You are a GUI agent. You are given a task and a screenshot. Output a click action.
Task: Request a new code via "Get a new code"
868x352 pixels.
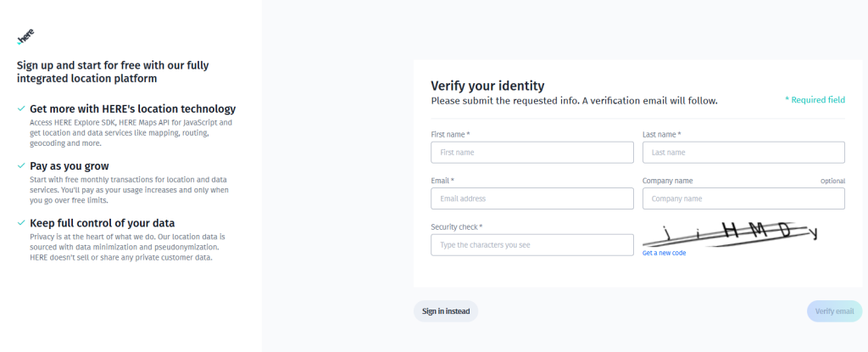[x=664, y=253]
